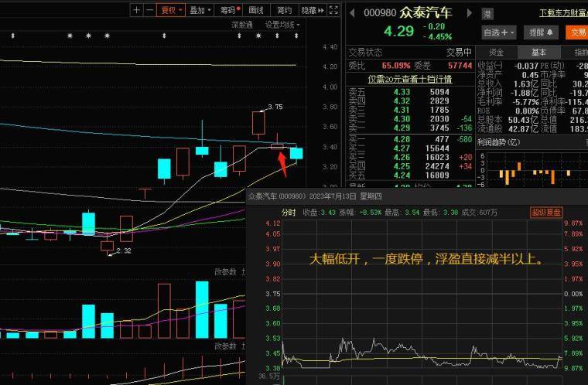588x385 pixels.
Task: Click the rightmost cyan candlestick
Action: click(296, 154)
